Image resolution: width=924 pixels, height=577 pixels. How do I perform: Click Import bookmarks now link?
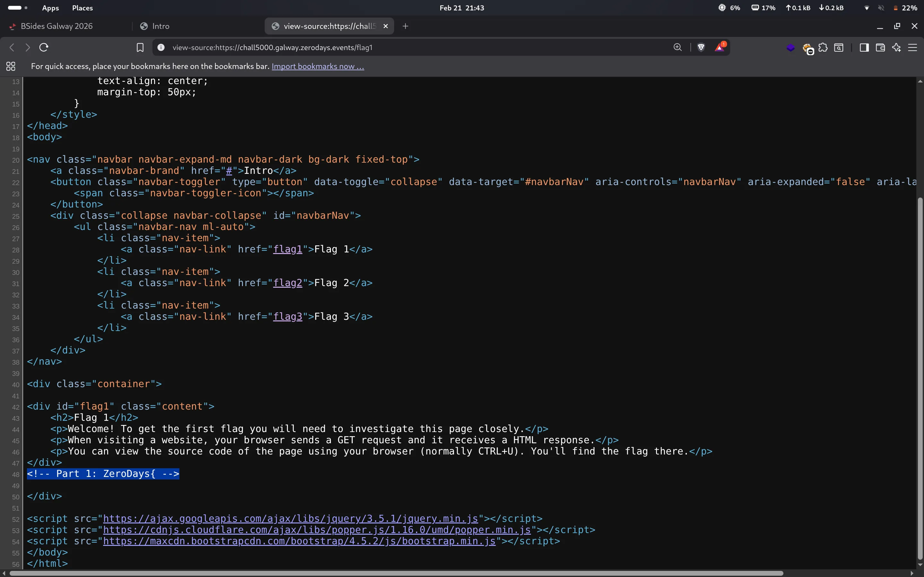318,66
